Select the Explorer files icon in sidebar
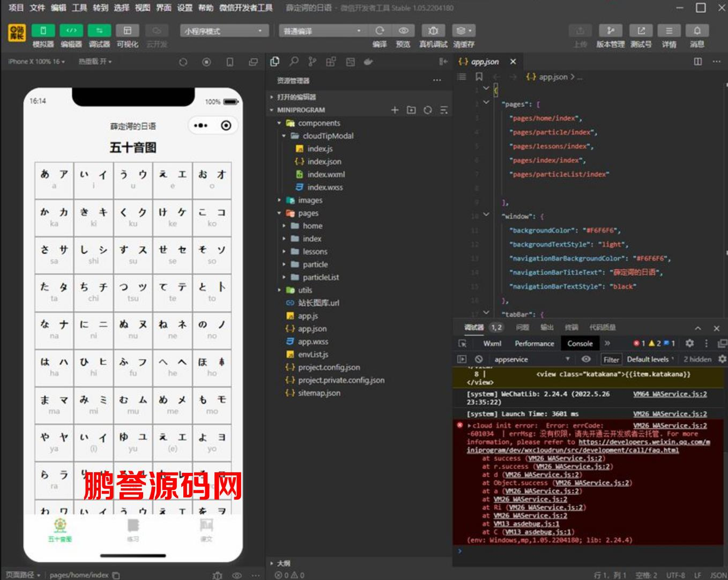This screenshot has height=580, width=728. [x=275, y=62]
